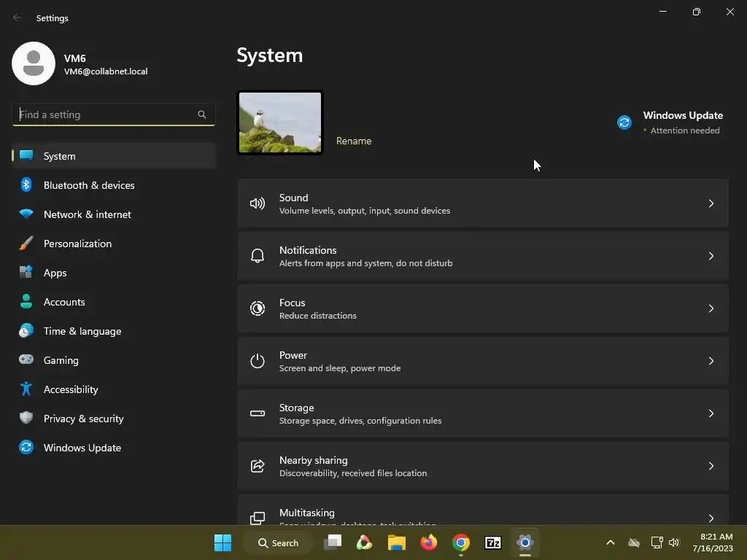747x560 pixels.
Task: Select System in sidebar
Action: [x=114, y=156]
